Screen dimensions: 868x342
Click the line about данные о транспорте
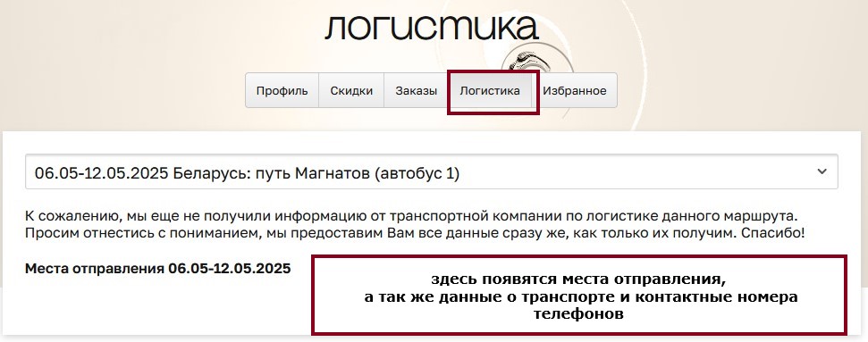point(581,297)
